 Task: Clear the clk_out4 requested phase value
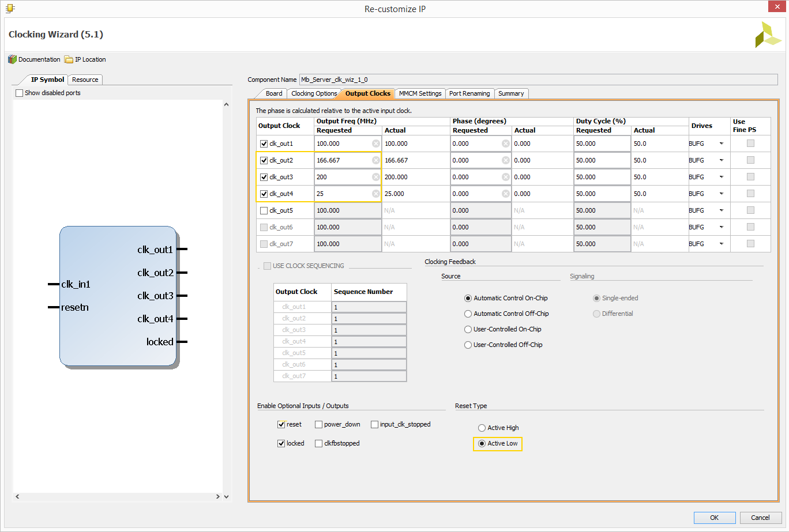point(506,194)
